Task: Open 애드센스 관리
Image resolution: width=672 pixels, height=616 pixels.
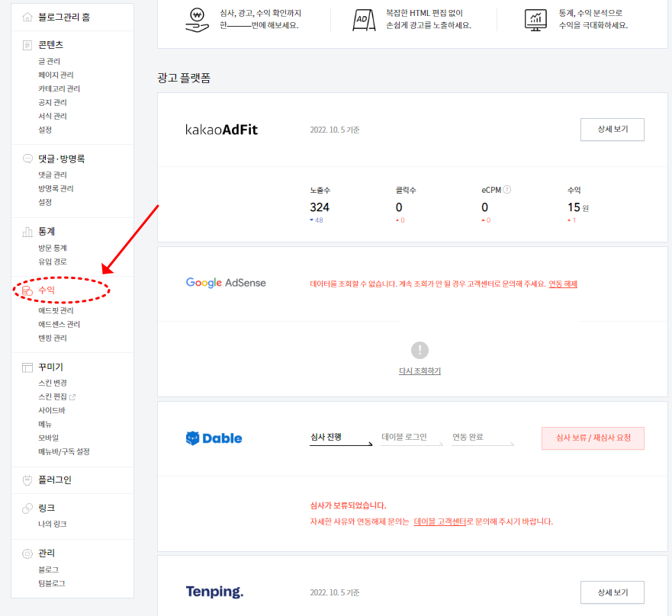Action: [59, 324]
